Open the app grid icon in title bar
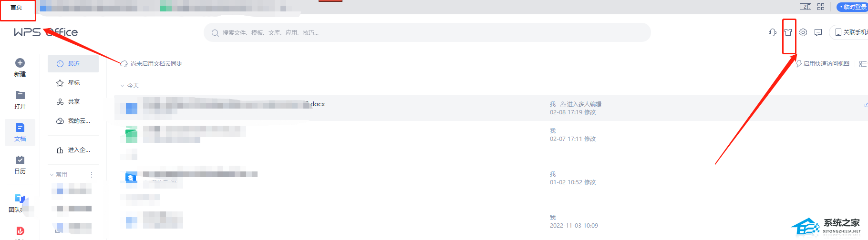 [x=821, y=7]
